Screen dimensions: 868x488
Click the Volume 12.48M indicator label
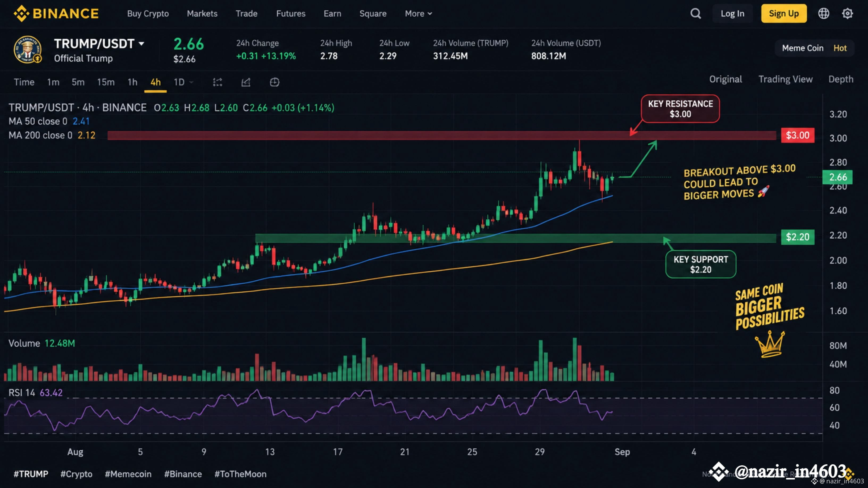(x=41, y=343)
